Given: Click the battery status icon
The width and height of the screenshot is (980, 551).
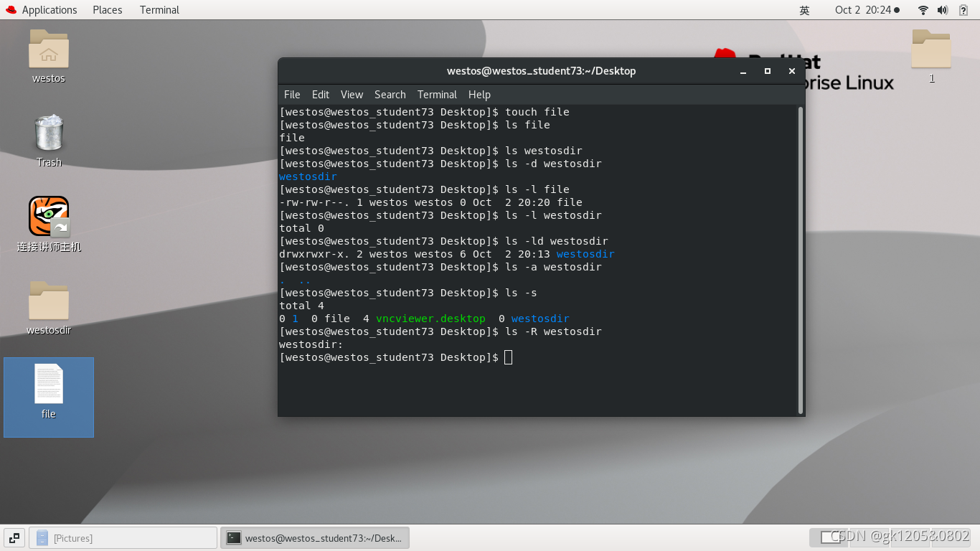Looking at the screenshot, I should click(x=963, y=10).
